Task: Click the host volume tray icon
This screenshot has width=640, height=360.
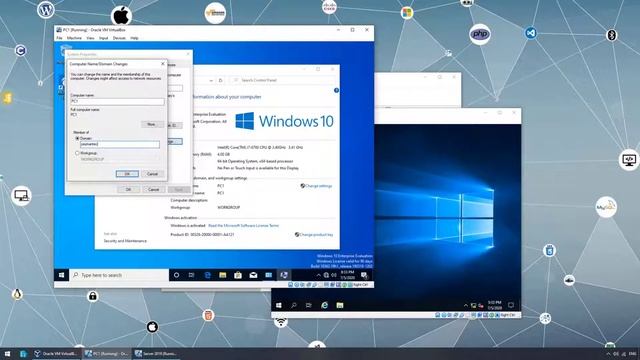Action: pyautogui.click(x=616, y=354)
